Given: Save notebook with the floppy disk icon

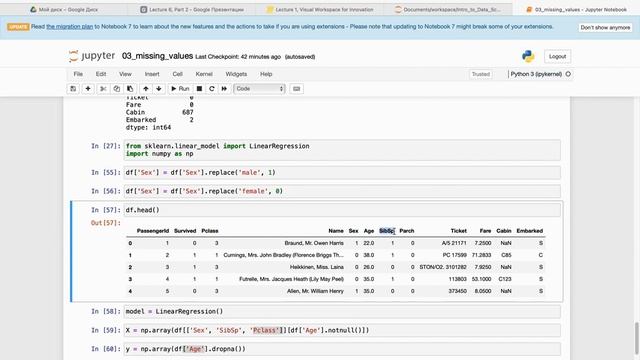Looking at the screenshot, I should pos(73,89).
